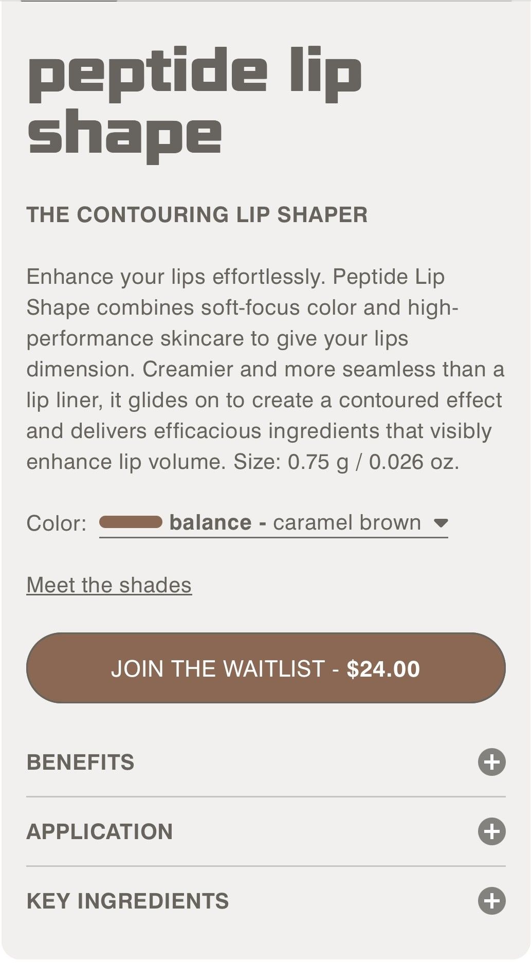Click the BENEFITS accordion label
531x980 pixels.
[80, 762]
